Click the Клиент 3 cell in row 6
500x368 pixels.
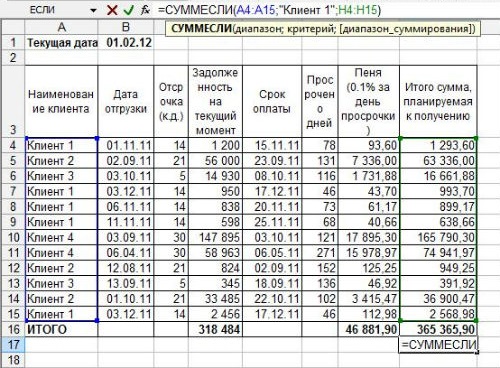click(x=61, y=176)
